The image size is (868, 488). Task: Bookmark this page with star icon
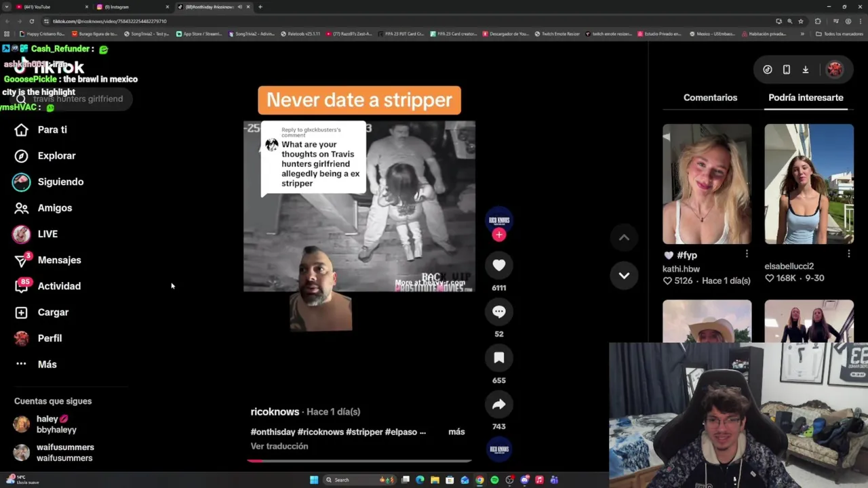tap(801, 21)
